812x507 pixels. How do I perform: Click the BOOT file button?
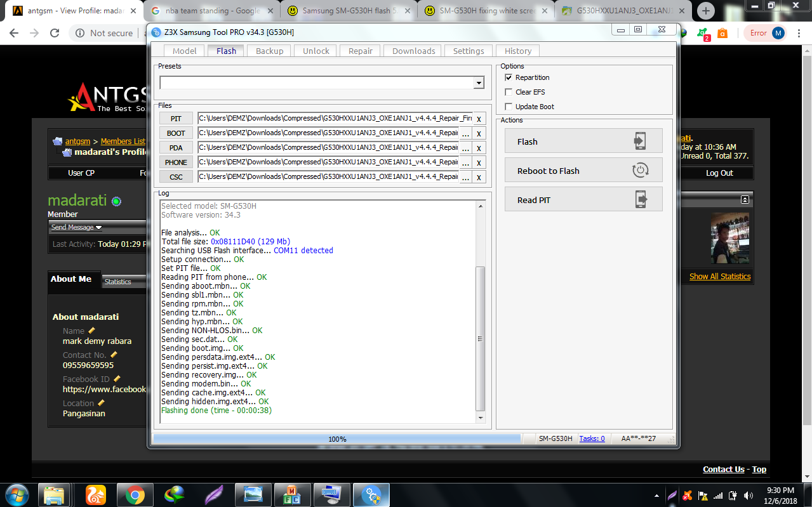click(x=176, y=133)
